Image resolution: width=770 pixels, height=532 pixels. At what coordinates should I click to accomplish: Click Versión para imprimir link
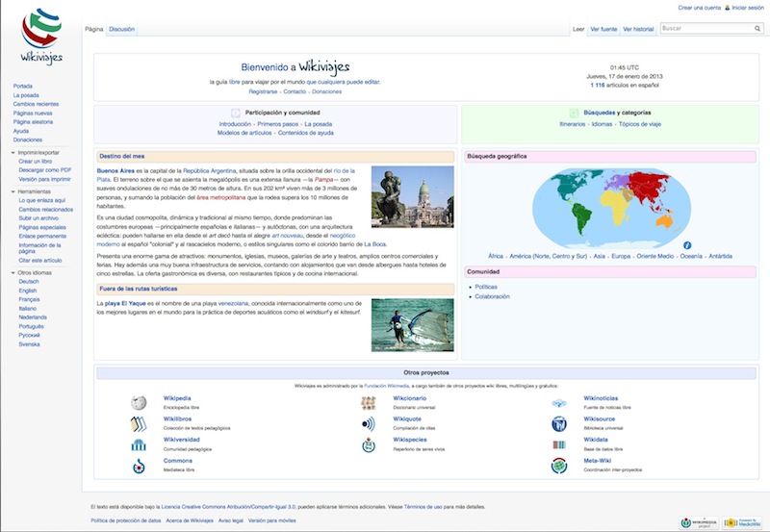pyautogui.click(x=44, y=179)
